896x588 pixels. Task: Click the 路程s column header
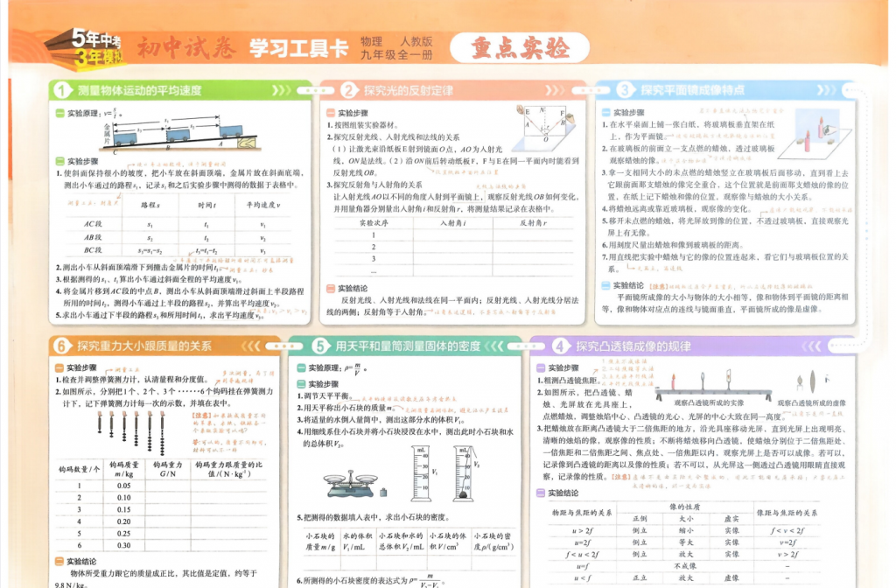150,205
